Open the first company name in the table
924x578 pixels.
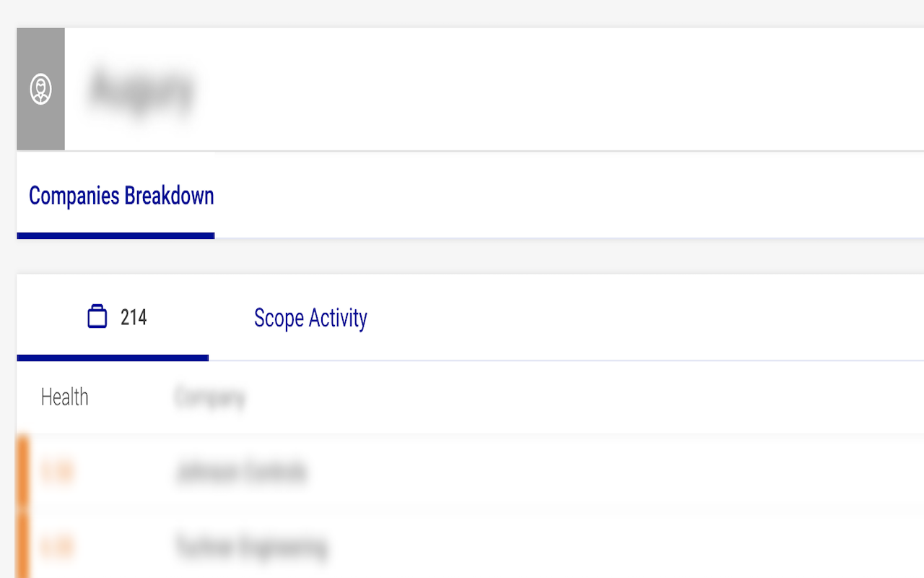pyautogui.click(x=241, y=472)
